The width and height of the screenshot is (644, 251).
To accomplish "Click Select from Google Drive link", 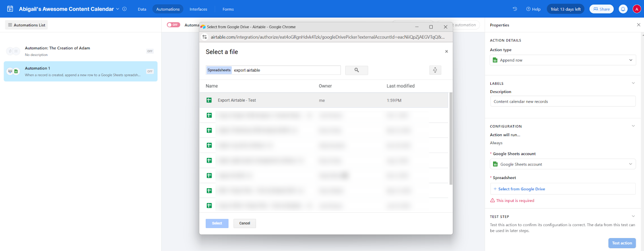I will pyautogui.click(x=521, y=189).
